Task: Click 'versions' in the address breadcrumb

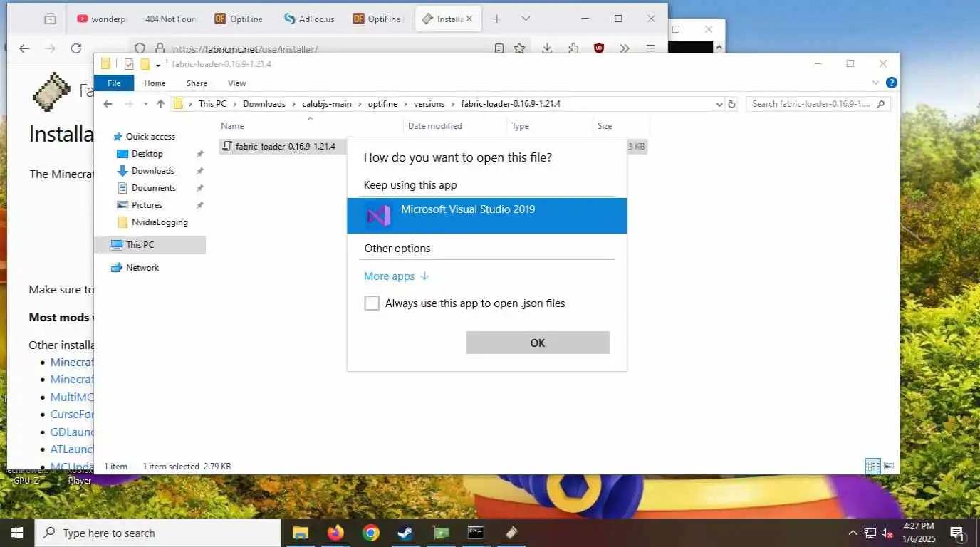Action: pyautogui.click(x=429, y=104)
